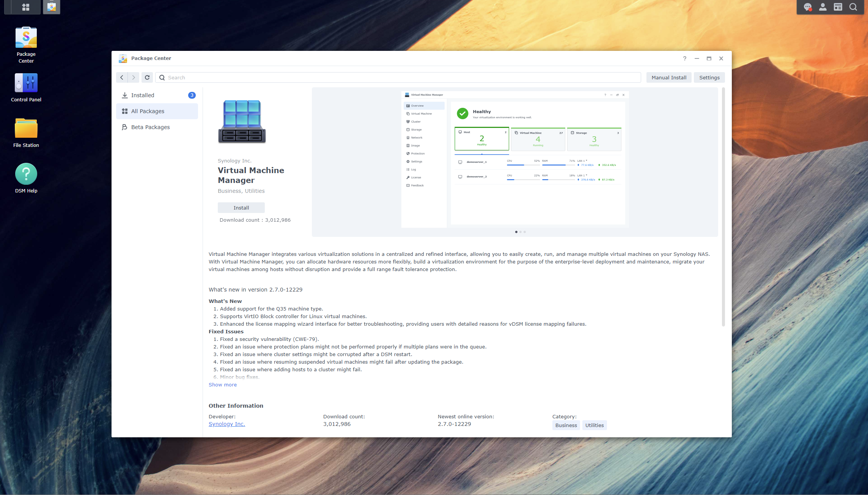Open the user account options icon
This screenshot has width=868, height=495.
[x=822, y=7]
